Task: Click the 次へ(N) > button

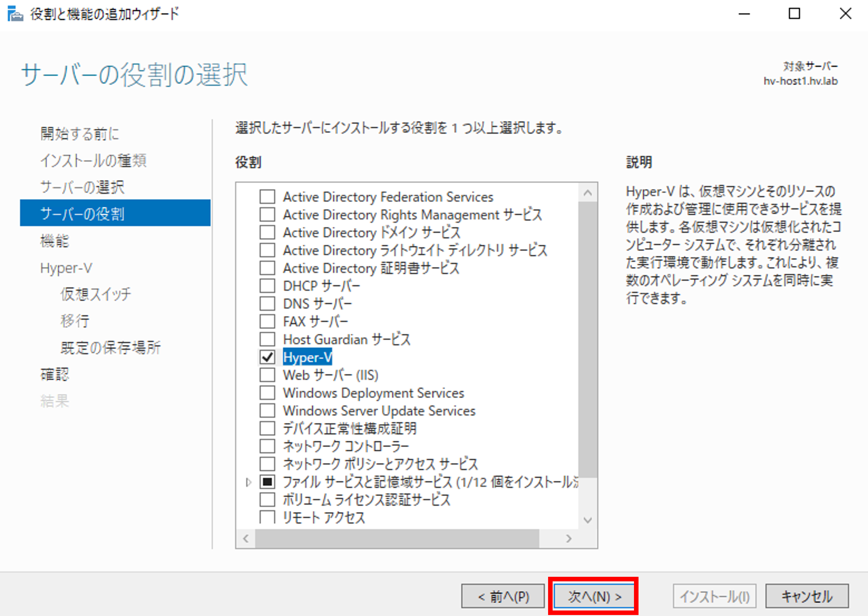Action: coord(594,596)
